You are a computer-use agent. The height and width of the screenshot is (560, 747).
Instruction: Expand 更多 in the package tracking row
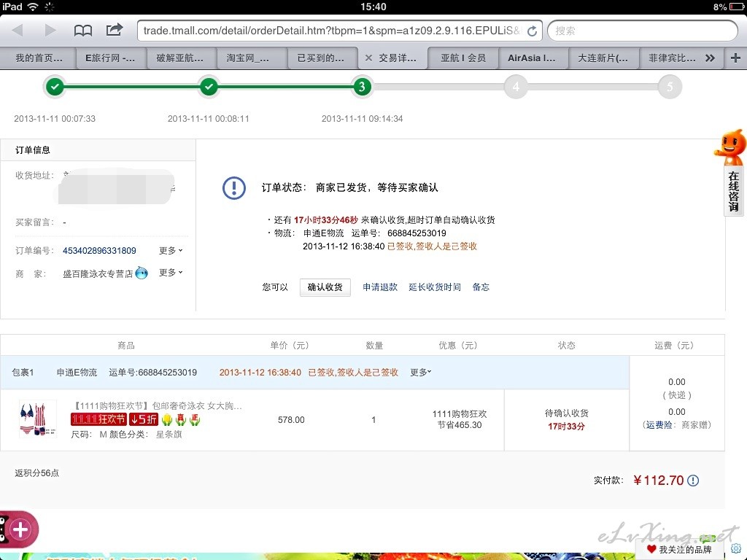tap(421, 372)
